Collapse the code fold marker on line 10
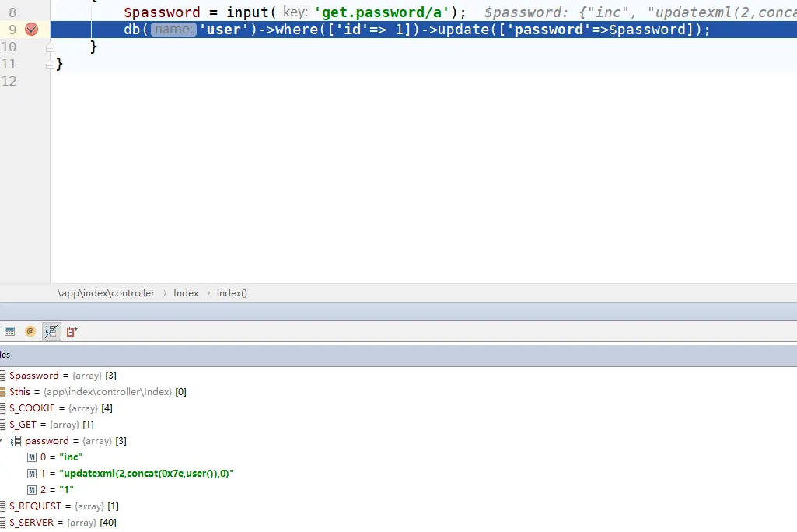This screenshot has height=532, width=797. point(51,47)
